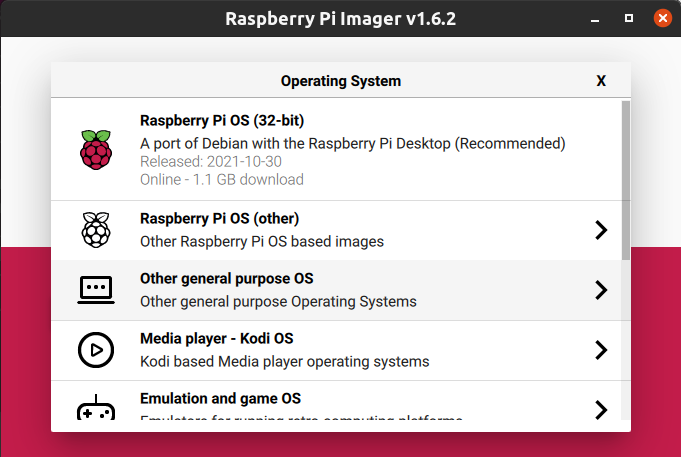681x457 pixels.
Task: Close the Operating System dialog with X
Action: [601, 81]
